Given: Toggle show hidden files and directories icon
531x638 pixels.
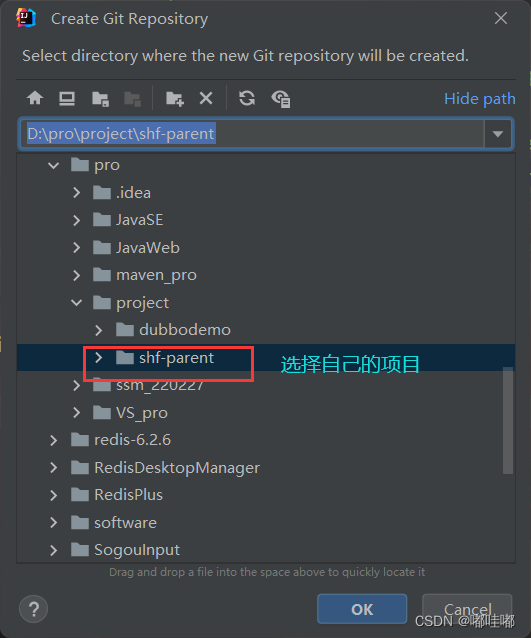Looking at the screenshot, I should click(281, 99).
